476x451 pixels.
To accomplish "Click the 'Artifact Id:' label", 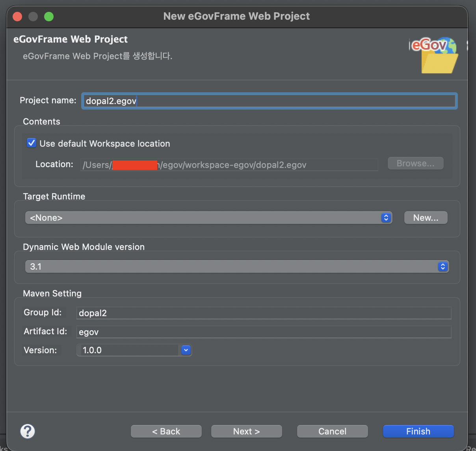I will [45, 331].
